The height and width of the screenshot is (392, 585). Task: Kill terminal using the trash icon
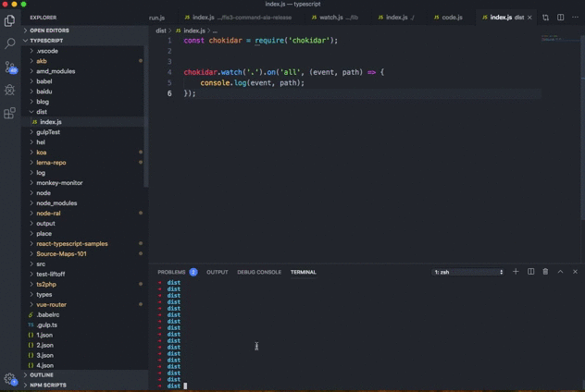[545, 272]
